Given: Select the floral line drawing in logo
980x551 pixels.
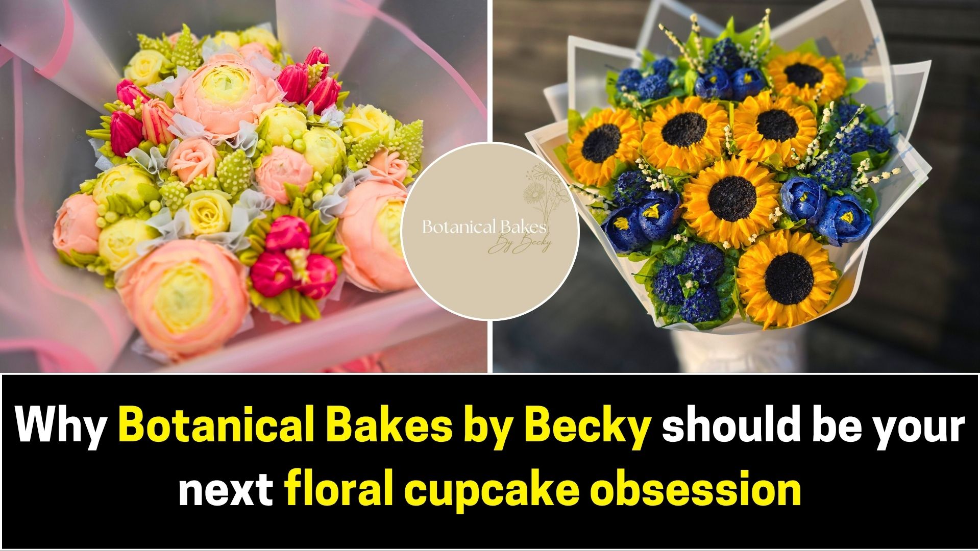Looking at the screenshot, I should pyautogui.click(x=547, y=194).
